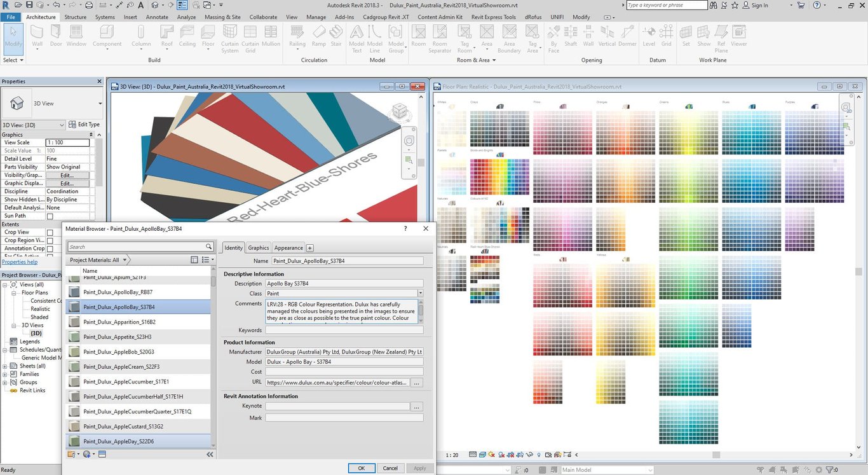Select the Door tool
868x475 pixels.
(56, 37)
